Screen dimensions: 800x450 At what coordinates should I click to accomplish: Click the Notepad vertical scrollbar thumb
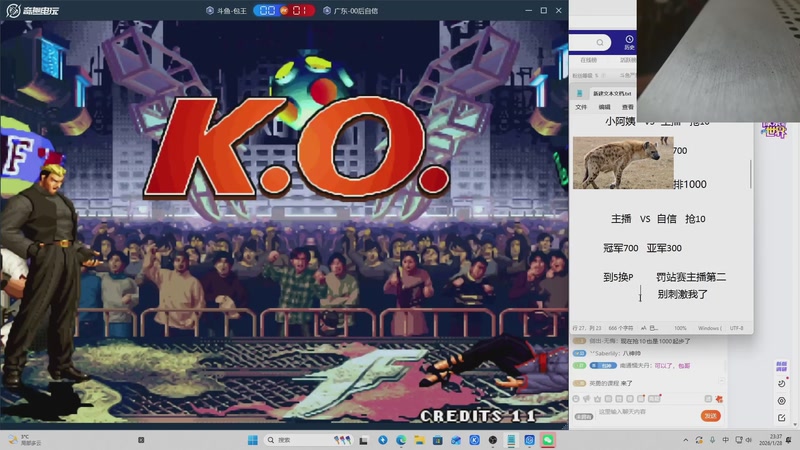751,173
